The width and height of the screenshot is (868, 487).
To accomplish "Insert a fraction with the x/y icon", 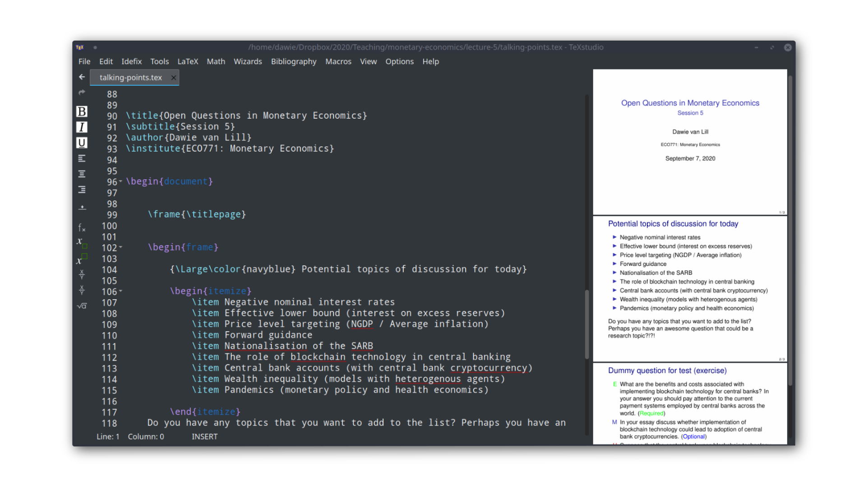I will tap(82, 274).
